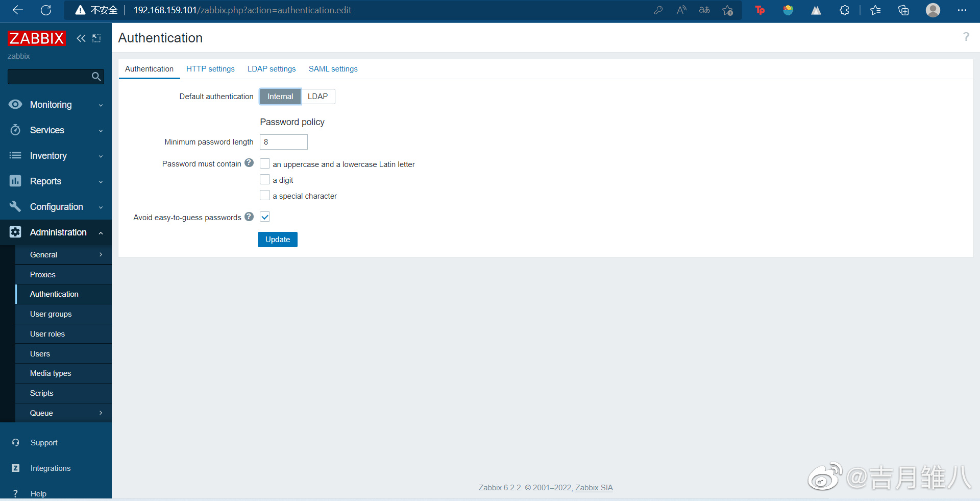Click the ZABBIX logo
This screenshot has width=980, height=501.
(x=37, y=38)
